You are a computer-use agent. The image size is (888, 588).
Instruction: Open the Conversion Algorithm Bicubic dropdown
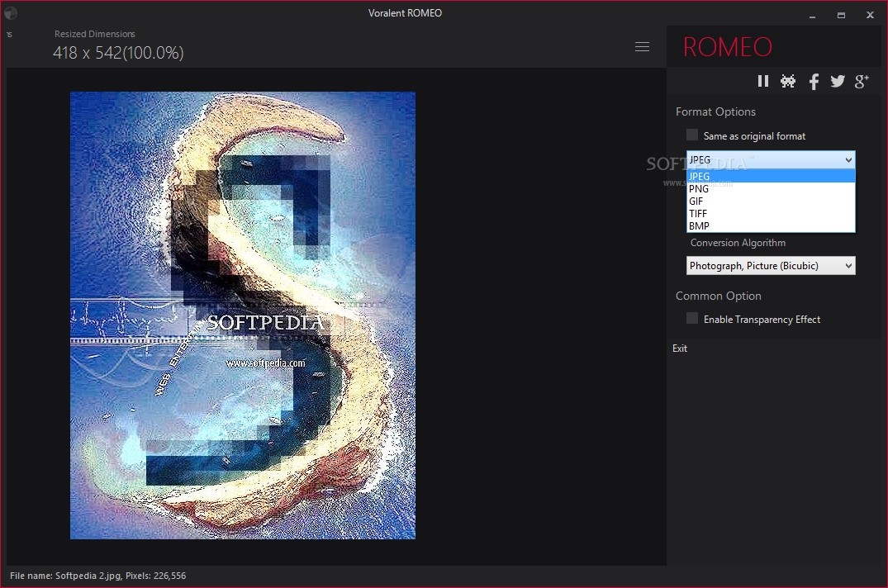(771, 265)
